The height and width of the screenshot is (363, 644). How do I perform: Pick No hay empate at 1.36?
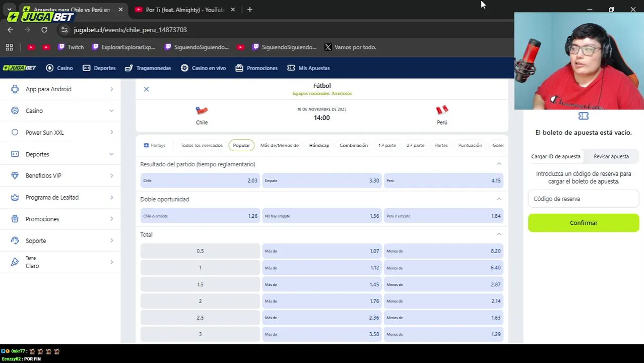pyautogui.click(x=322, y=216)
